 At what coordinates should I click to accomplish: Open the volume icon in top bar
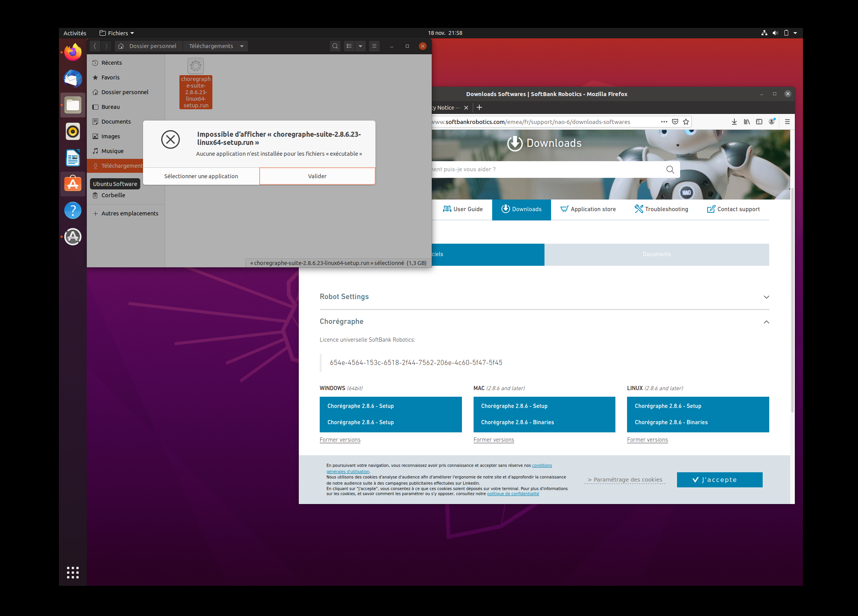[x=775, y=33]
